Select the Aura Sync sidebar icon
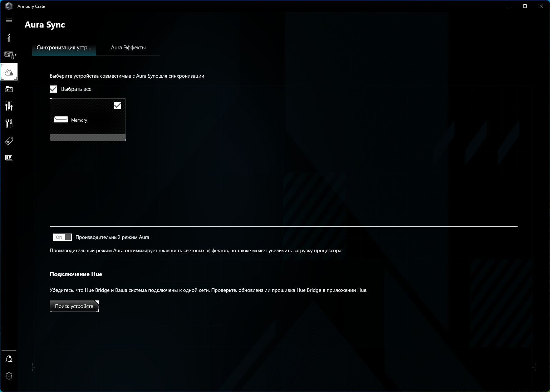This screenshot has height=392, width=550. (9, 72)
